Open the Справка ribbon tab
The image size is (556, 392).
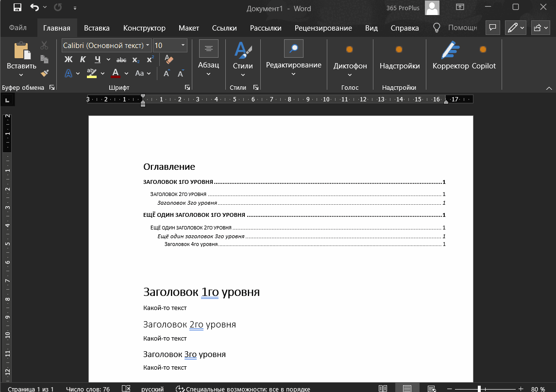point(404,28)
